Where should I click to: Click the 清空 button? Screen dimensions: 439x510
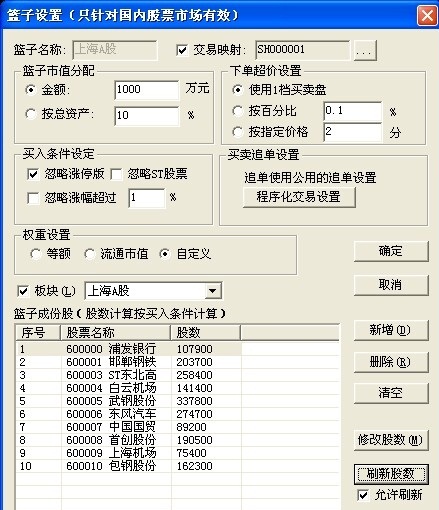point(391,393)
